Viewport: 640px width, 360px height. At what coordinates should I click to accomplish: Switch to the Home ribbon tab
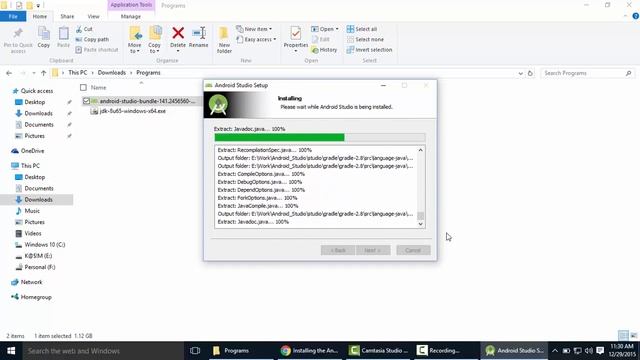tap(40, 16)
